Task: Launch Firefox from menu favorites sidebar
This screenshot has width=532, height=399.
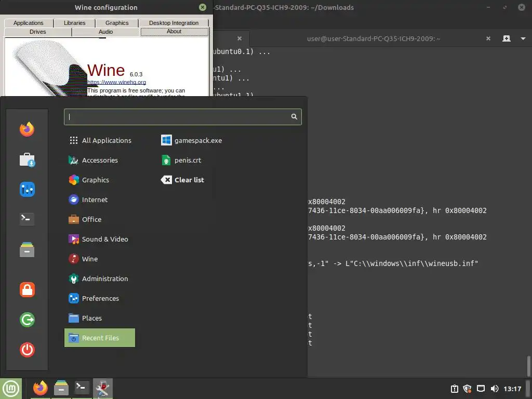Action: (x=27, y=129)
